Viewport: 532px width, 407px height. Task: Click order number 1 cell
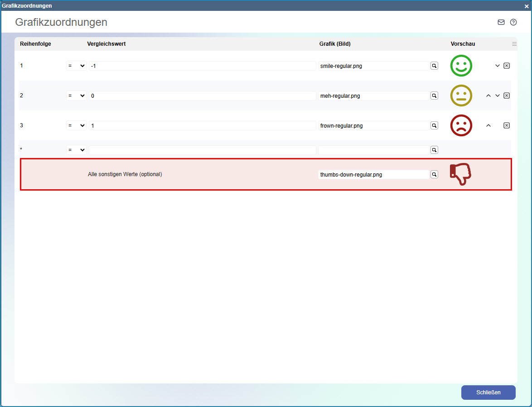pos(21,66)
